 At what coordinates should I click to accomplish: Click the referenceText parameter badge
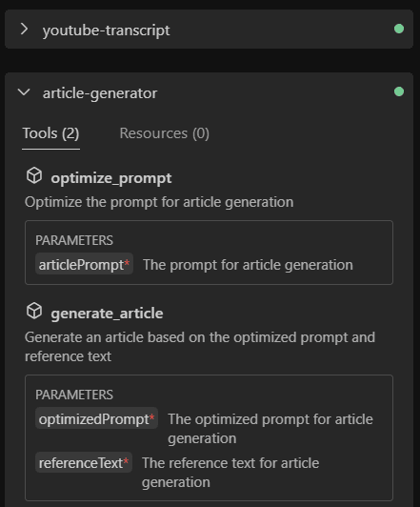coord(84,462)
